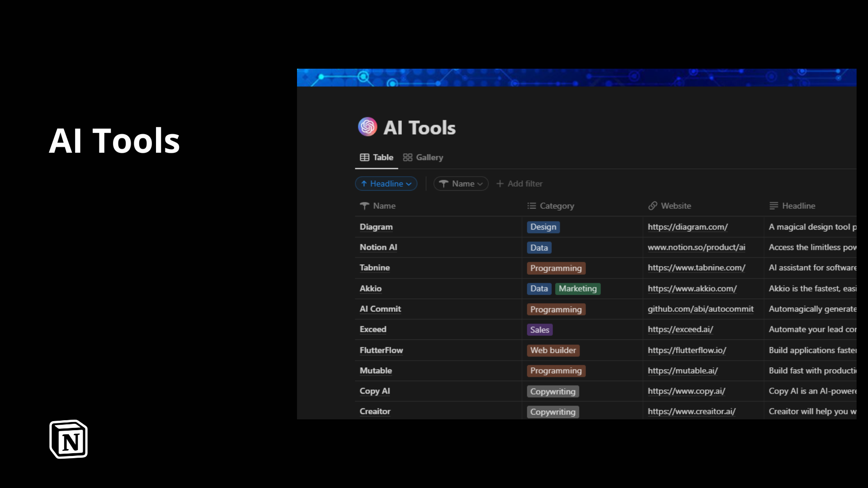Open the FlutterFlow row
This screenshot has width=868, height=488.
click(x=381, y=350)
